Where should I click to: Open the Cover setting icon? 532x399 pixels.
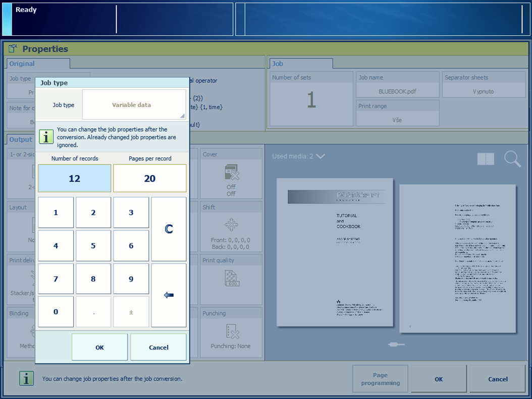[x=231, y=173]
